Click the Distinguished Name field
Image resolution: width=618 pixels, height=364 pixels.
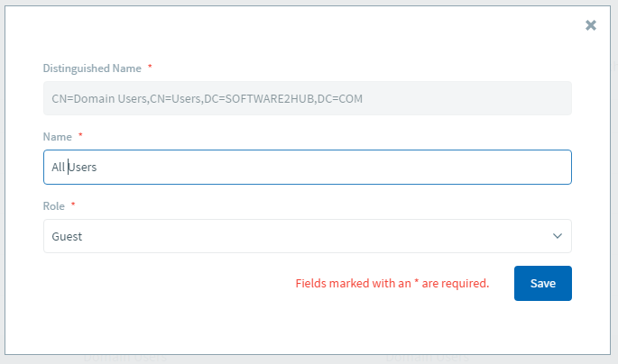pyautogui.click(x=307, y=98)
